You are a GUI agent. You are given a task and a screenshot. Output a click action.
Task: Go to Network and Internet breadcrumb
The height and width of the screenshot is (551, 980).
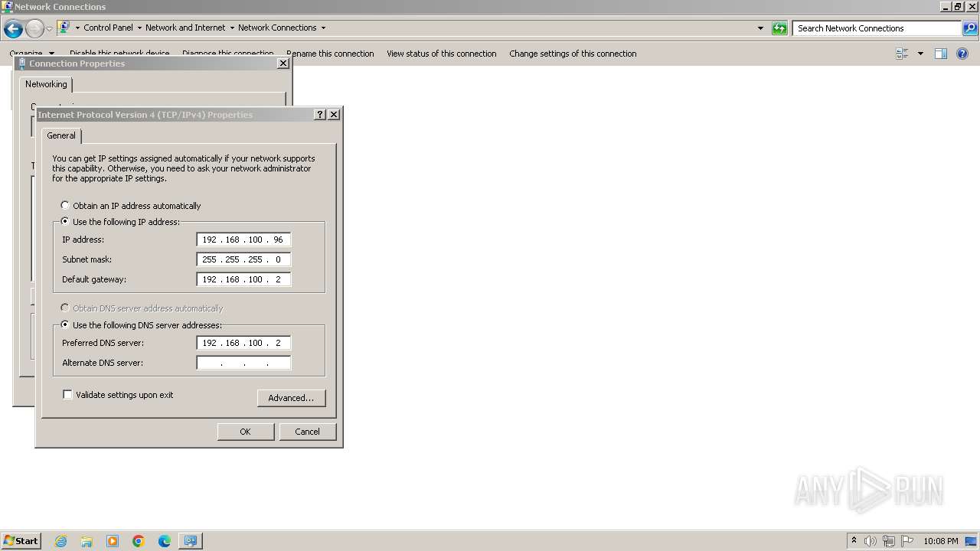(185, 28)
